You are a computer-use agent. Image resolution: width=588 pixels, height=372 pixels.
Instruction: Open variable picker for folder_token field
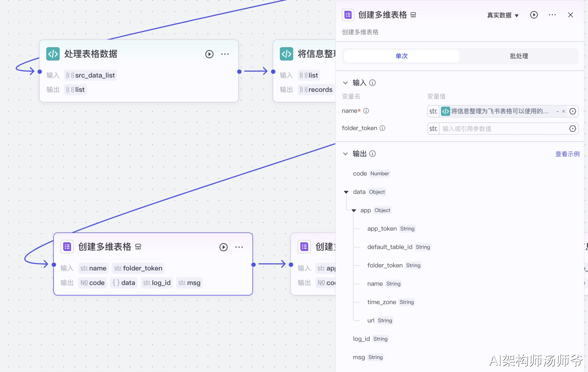tap(573, 129)
